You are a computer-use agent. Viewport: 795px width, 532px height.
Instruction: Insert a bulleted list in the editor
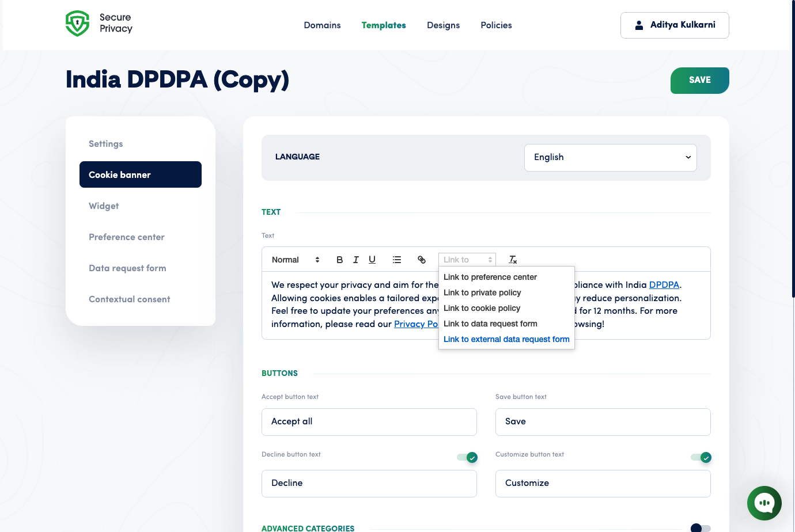pos(396,260)
